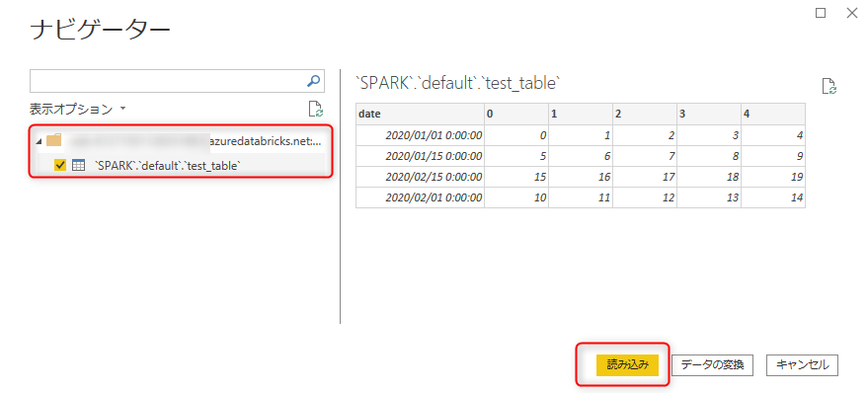Select the 2020/02/15 0:00:00 date cell
The image size is (868, 393).
(x=420, y=177)
